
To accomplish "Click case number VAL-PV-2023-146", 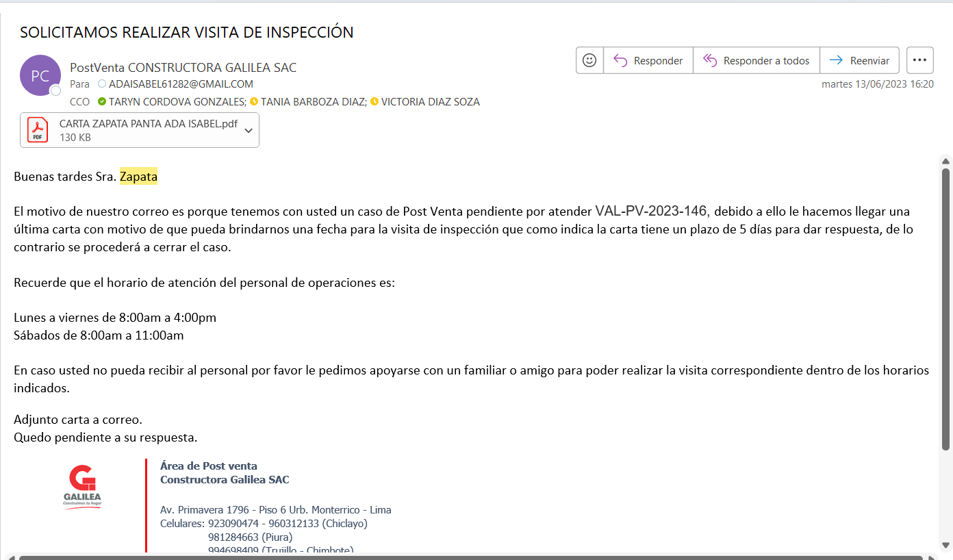I will coord(650,210).
